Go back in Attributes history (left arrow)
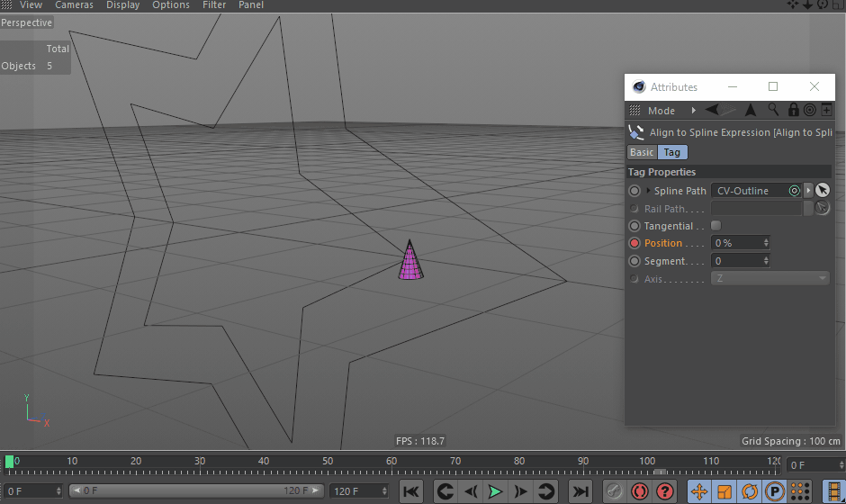The width and height of the screenshot is (846, 504). [712, 110]
